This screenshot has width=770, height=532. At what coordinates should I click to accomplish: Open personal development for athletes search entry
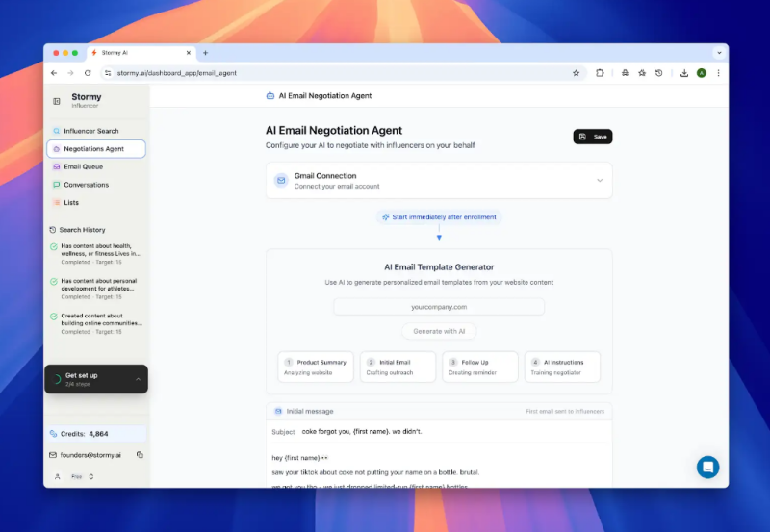click(96, 289)
